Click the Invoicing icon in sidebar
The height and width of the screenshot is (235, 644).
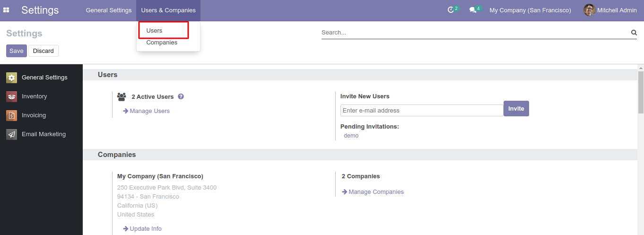coord(12,115)
